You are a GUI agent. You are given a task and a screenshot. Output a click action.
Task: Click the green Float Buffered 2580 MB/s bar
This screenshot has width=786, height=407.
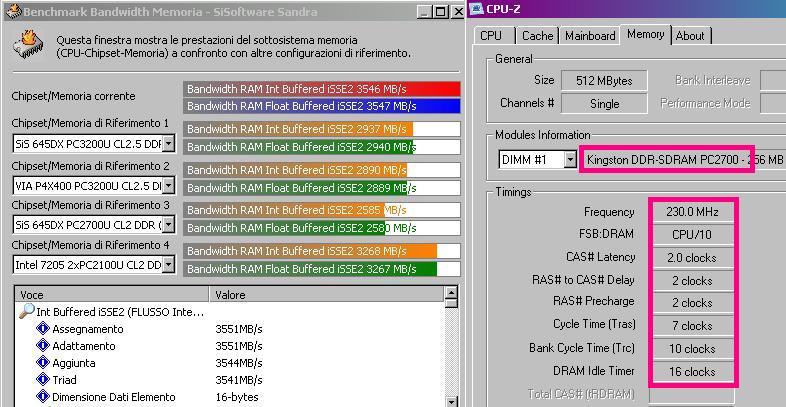[x=321, y=228]
